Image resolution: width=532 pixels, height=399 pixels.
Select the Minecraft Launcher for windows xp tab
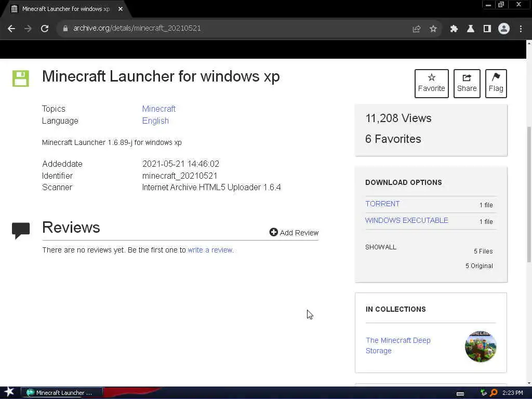point(66,9)
